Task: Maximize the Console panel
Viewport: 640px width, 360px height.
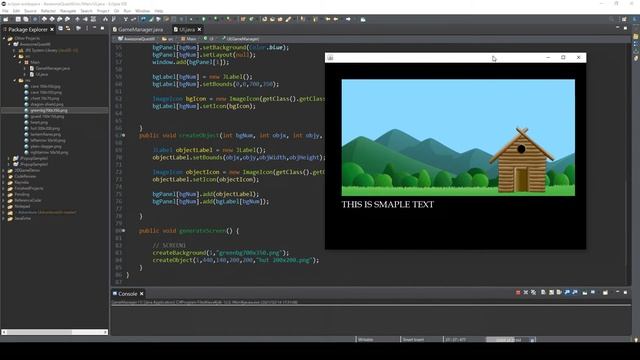Action: pos(625,292)
